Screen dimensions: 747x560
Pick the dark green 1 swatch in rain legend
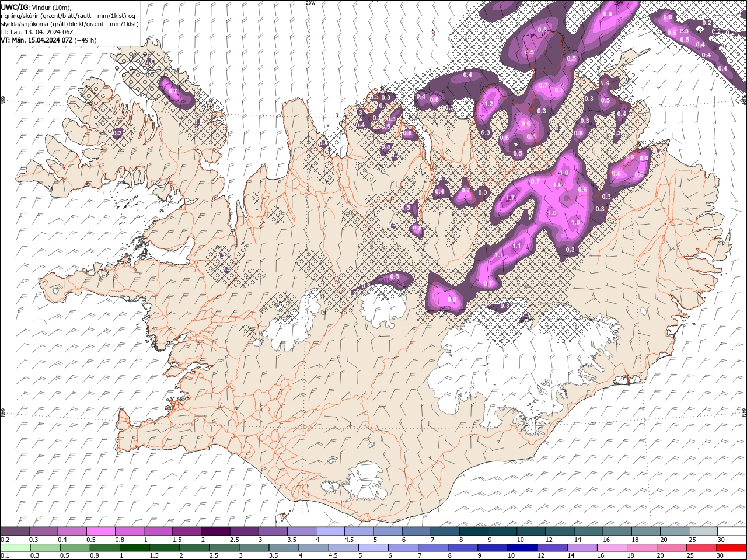point(135,547)
